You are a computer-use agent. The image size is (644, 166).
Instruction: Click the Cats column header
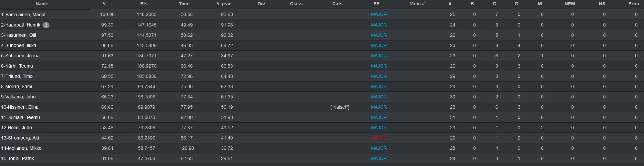coord(337,4)
